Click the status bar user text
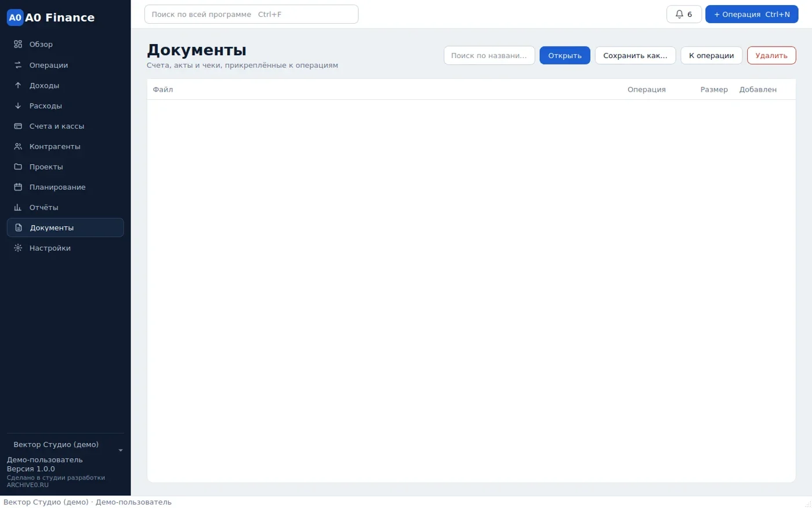812x508 pixels. click(x=88, y=502)
